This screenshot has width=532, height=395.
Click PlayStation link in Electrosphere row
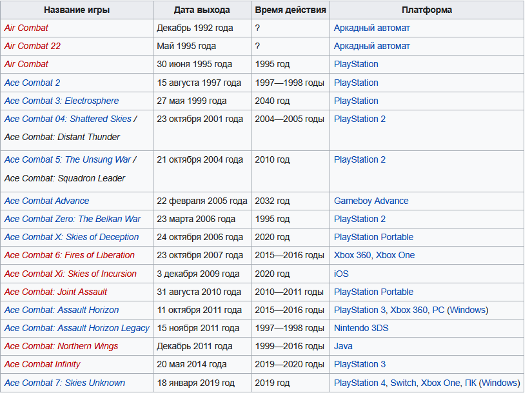click(356, 101)
